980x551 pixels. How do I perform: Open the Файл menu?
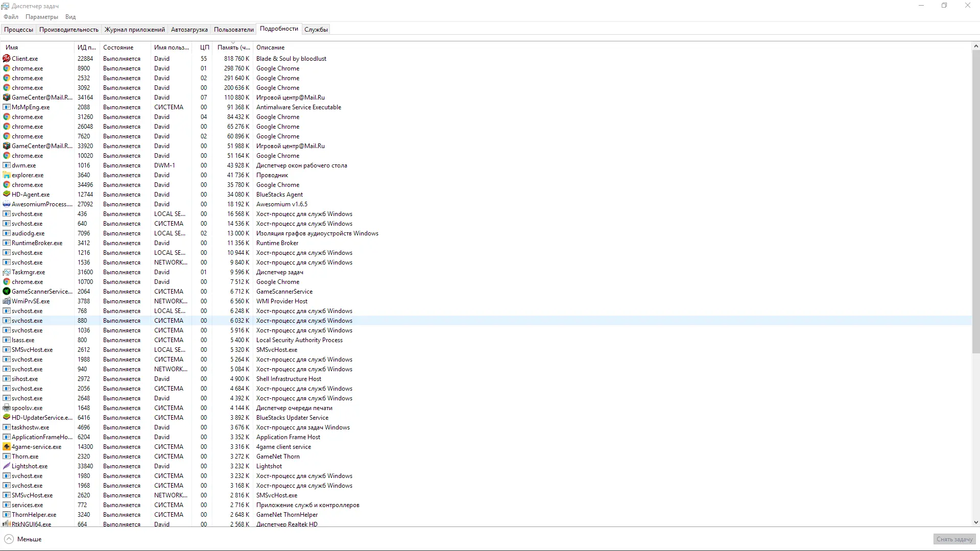coord(11,17)
